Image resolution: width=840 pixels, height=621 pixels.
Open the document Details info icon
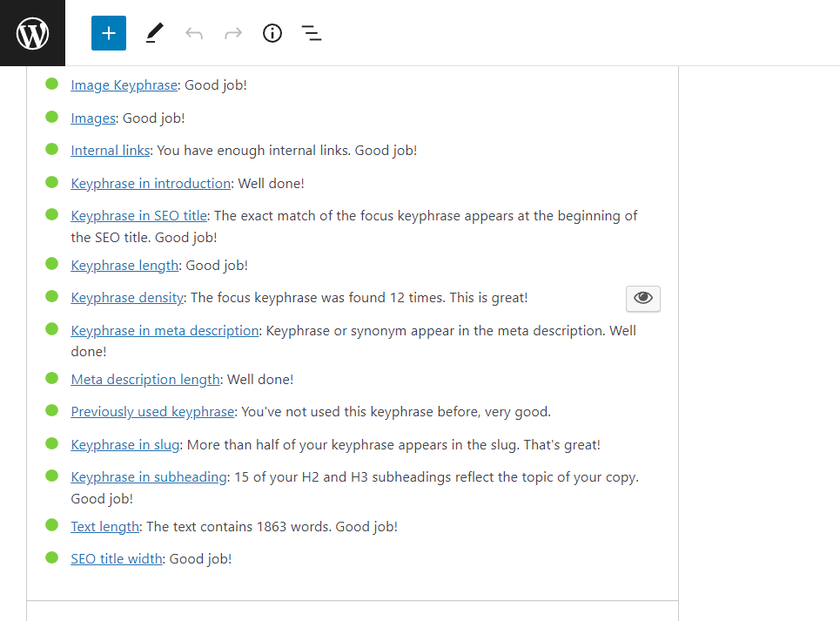pos(272,33)
